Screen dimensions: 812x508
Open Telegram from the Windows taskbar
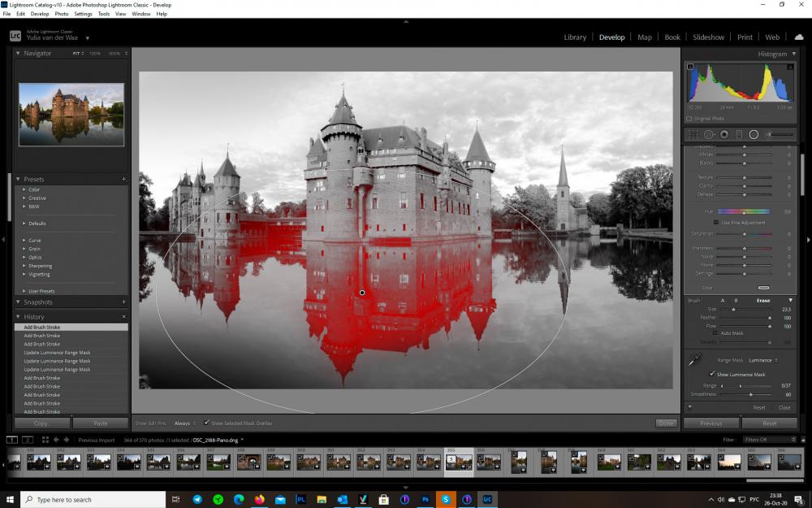pyautogui.click(x=197, y=499)
